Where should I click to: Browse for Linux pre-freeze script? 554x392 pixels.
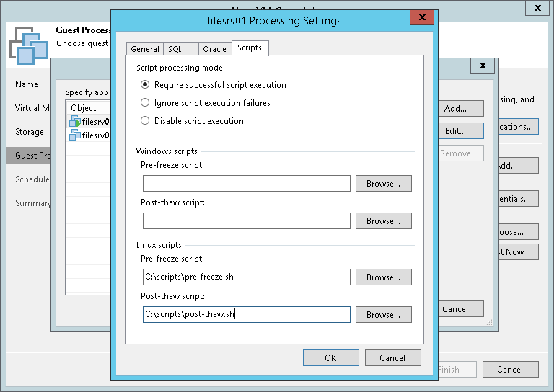pyautogui.click(x=383, y=277)
